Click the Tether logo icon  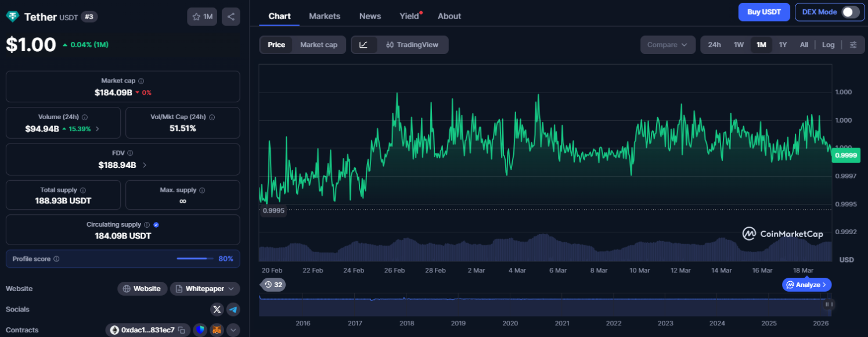tap(12, 17)
